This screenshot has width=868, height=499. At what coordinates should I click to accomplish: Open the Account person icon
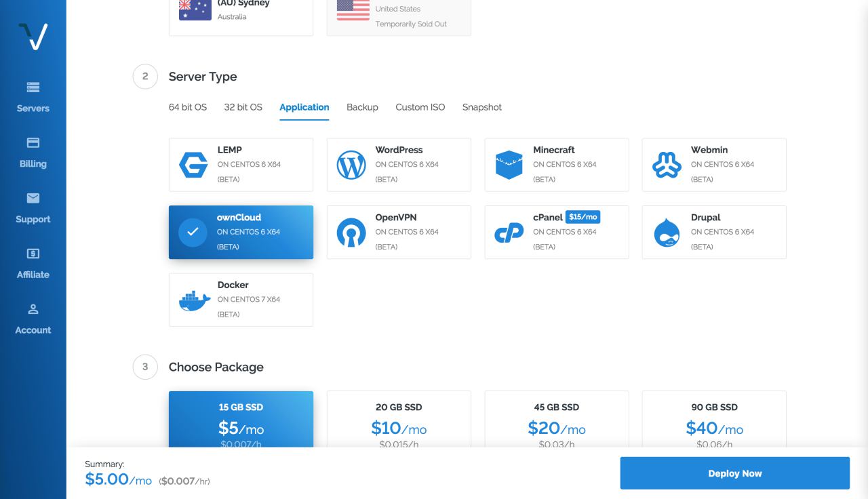(33, 309)
